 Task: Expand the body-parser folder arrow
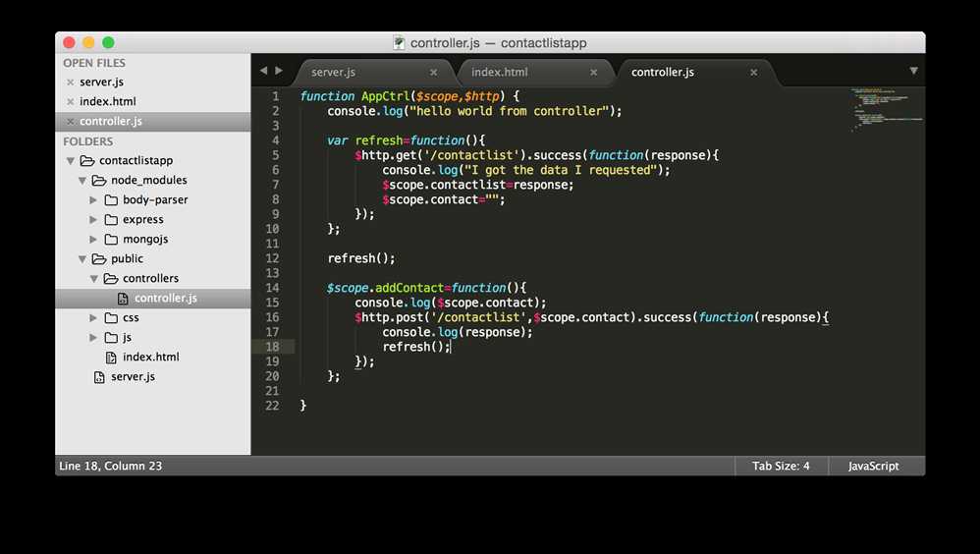point(93,200)
